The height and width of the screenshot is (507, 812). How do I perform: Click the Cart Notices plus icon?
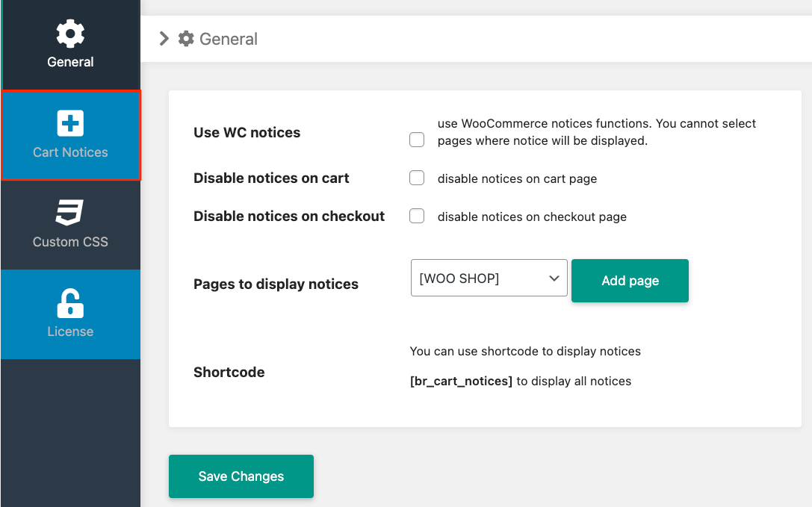[70, 122]
